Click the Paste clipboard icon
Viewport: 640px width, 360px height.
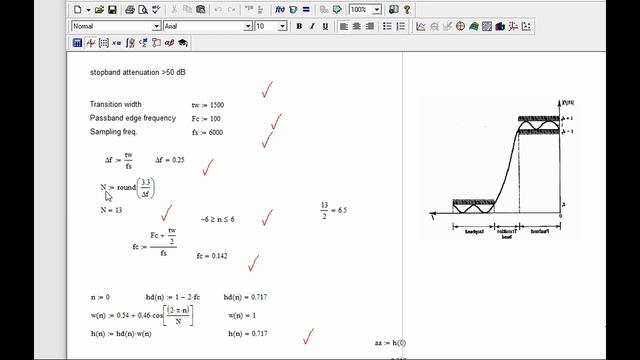tap(200, 9)
